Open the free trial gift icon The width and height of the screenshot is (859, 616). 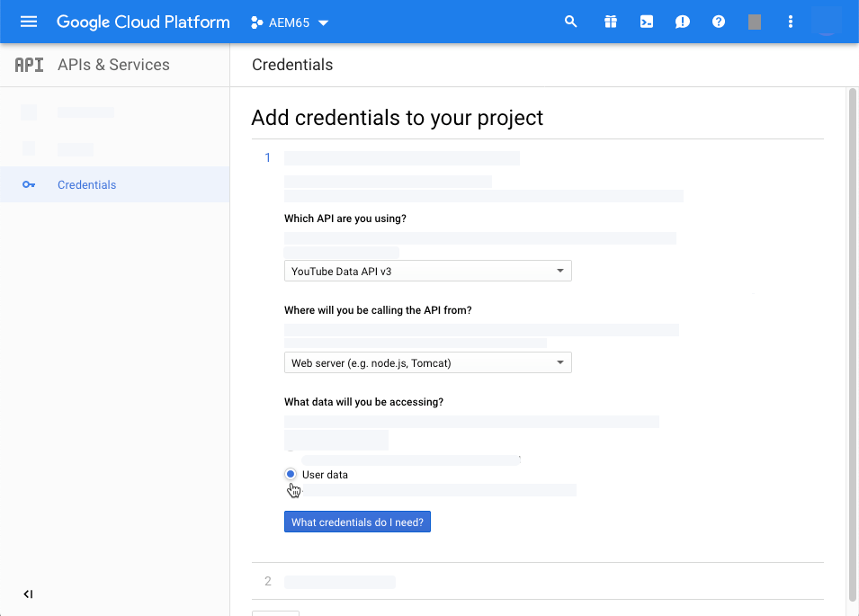611,22
